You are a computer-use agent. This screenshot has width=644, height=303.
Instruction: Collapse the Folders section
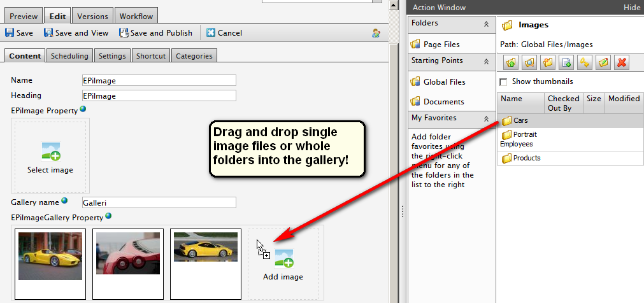(486, 24)
